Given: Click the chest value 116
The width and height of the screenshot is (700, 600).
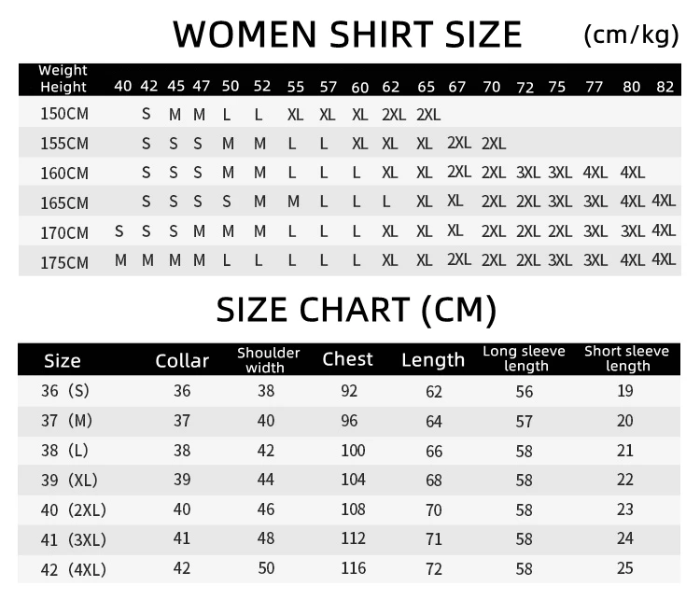Looking at the screenshot, I should pyautogui.click(x=353, y=568).
